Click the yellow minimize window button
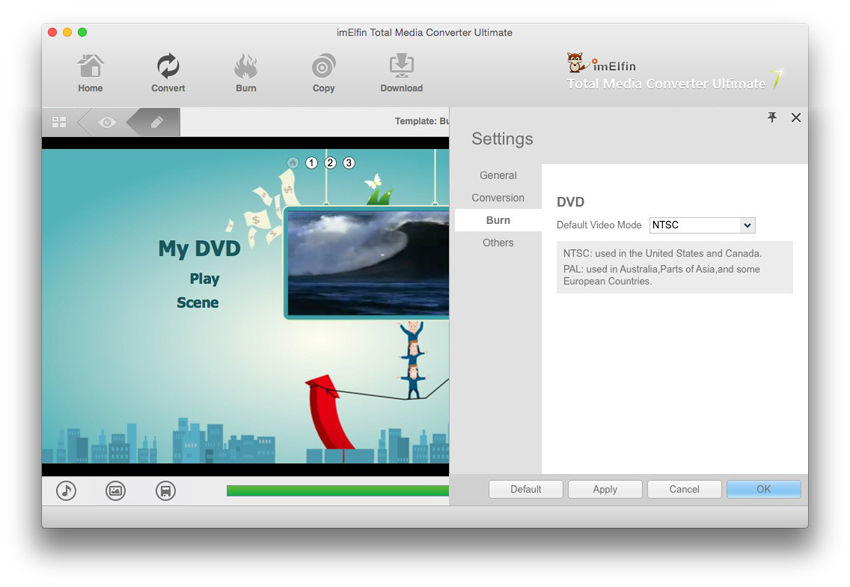The image size is (850, 587). pos(67,33)
